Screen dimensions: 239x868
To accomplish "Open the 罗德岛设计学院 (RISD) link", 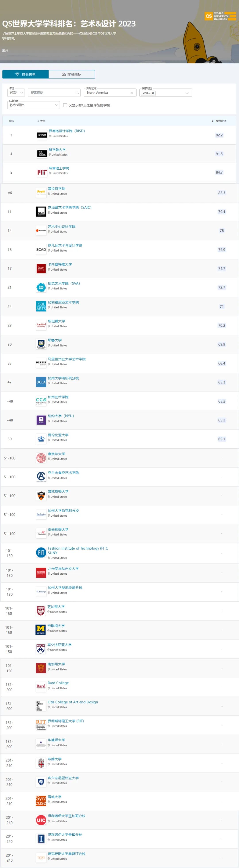I will pos(67,131).
